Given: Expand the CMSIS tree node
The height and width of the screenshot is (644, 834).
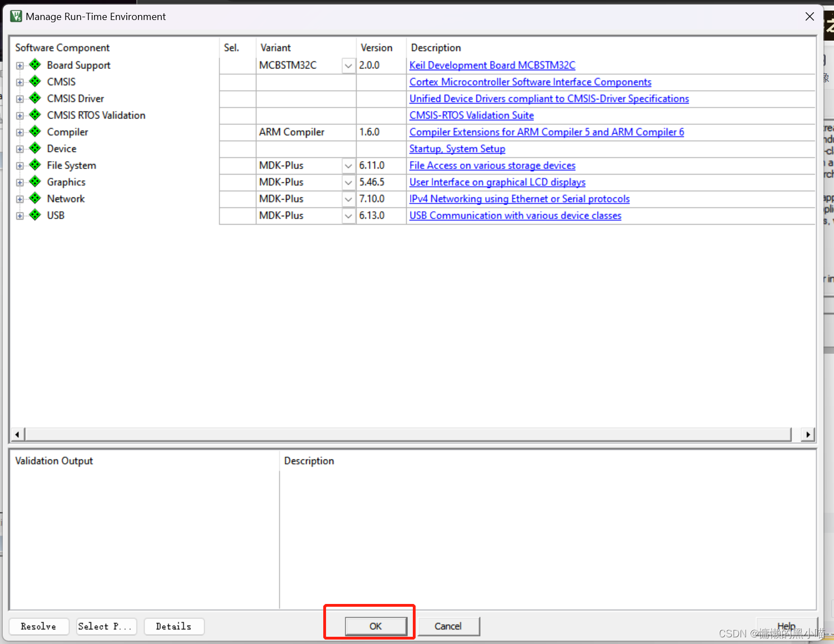Looking at the screenshot, I should point(20,82).
